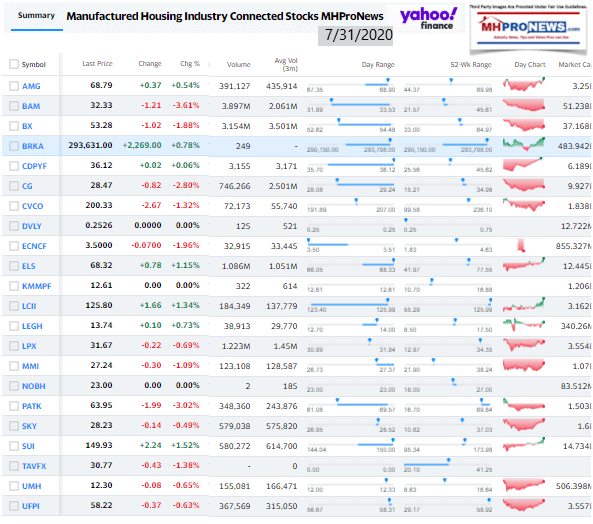The width and height of the screenshot is (593, 524).
Task: Check the UFPI row checkbox
Action: pyautogui.click(x=14, y=506)
